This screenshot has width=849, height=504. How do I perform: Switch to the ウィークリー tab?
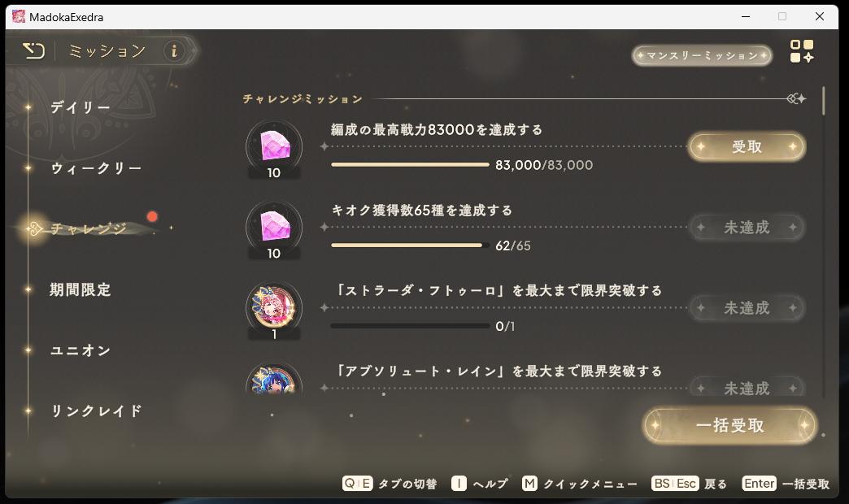coord(97,168)
